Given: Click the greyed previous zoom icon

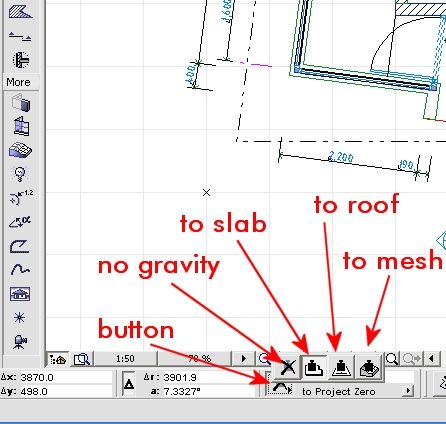Looking at the screenshot, I should (x=411, y=359).
